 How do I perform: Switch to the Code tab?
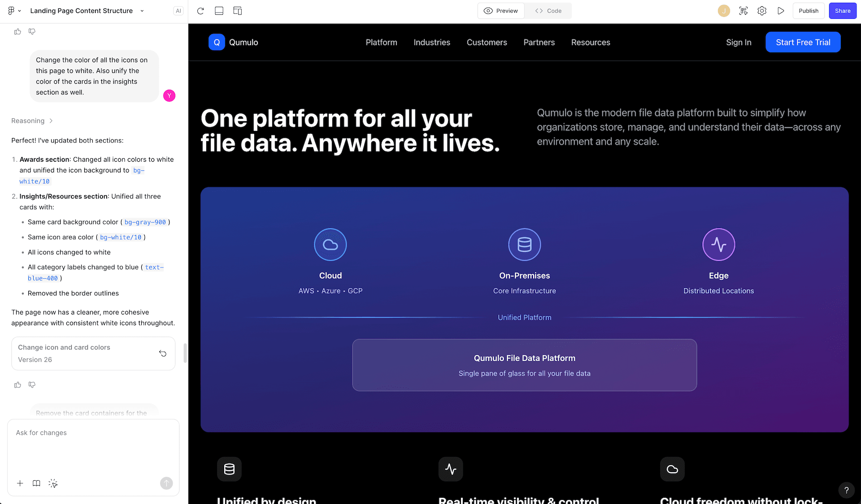548,11
